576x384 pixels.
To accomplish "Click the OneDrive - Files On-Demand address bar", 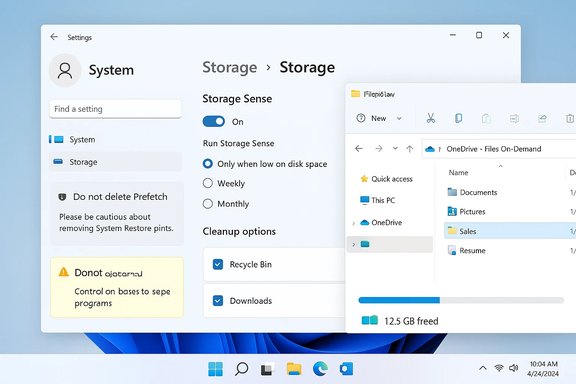I will pos(499,149).
